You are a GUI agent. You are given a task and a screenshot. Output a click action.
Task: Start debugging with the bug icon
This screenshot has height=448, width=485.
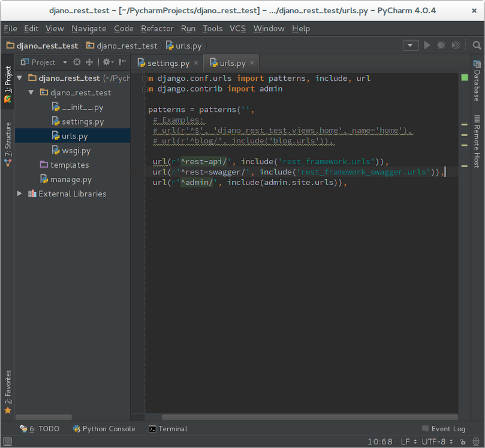[x=441, y=46]
